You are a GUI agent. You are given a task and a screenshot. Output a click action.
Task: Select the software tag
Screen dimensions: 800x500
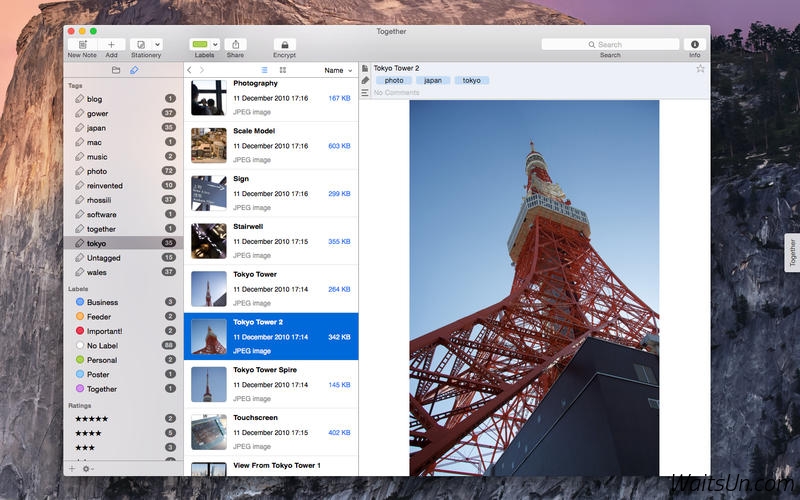click(123, 214)
